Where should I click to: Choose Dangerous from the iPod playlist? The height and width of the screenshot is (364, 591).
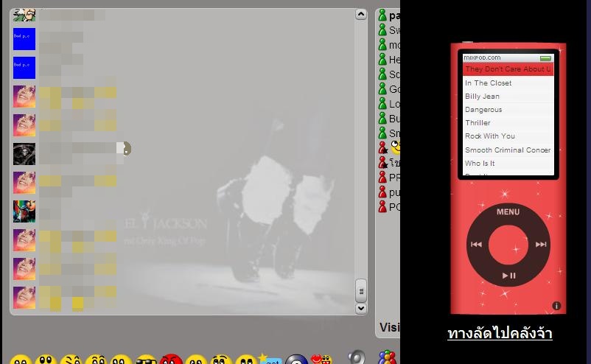pos(508,110)
